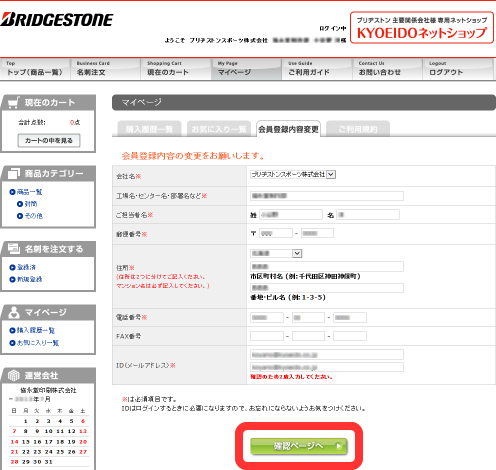The height and width of the screenshot is (470, 496).
Task: Click the building icon beside 運営会社
Action: pyautogui.click(x=14, y=375)
